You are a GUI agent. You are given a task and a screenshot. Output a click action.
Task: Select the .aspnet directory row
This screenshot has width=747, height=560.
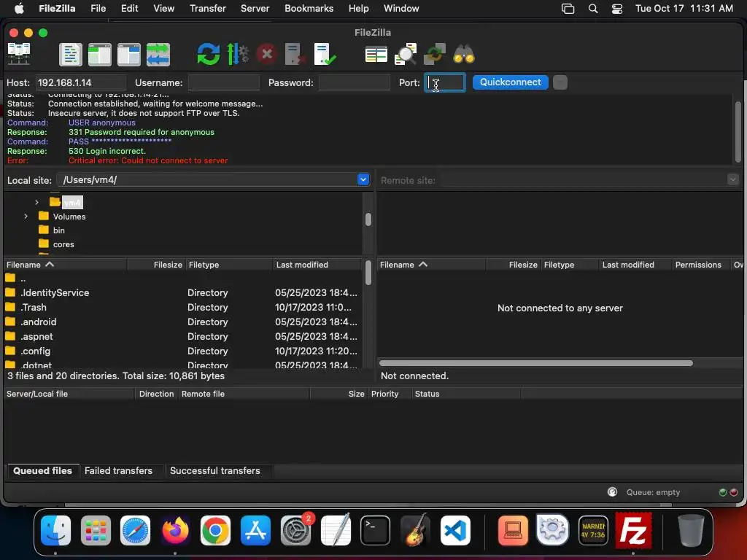(x=182, y=337)
